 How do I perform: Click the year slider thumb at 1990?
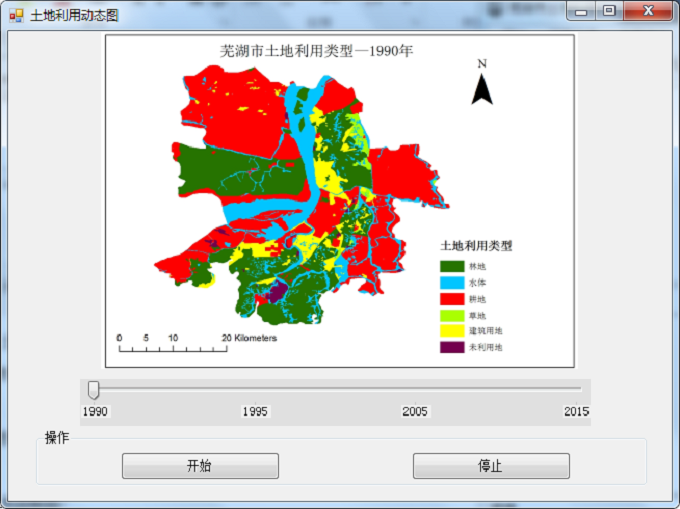point(93,389)
